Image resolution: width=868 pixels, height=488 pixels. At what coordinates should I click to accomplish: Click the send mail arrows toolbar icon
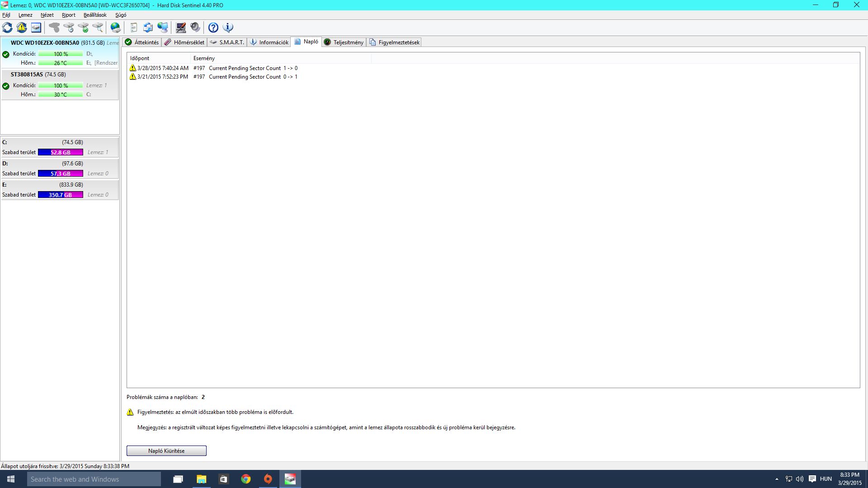pyautogui.click(x=148, y=28)
